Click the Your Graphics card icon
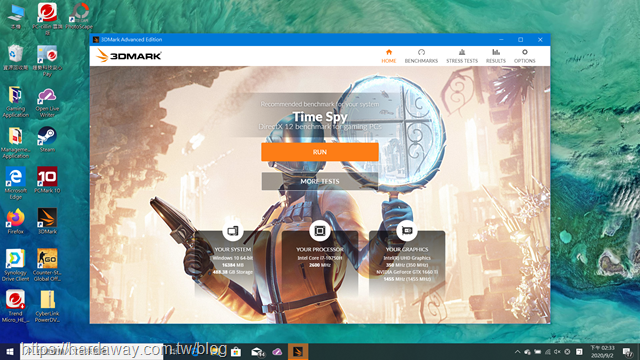Image resolution: width=640 pixels, height=360 pixels. click(407, 231)
